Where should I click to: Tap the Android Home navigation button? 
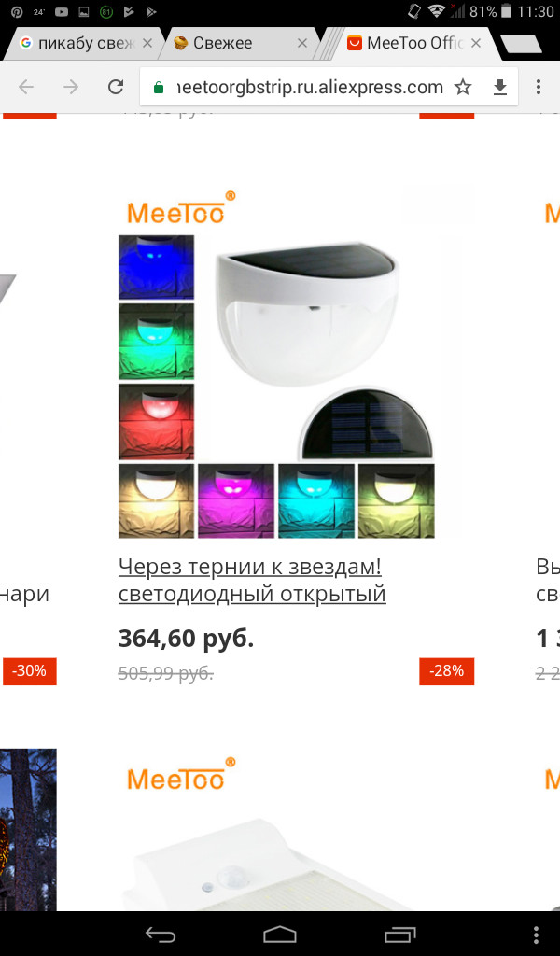click(x=280, y=934)
